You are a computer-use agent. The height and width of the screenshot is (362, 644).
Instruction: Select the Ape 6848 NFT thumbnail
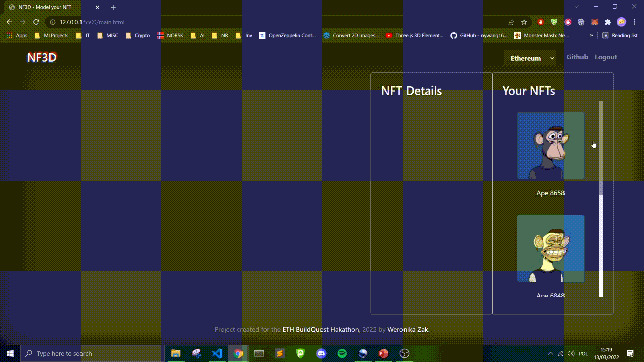point(550,248)
